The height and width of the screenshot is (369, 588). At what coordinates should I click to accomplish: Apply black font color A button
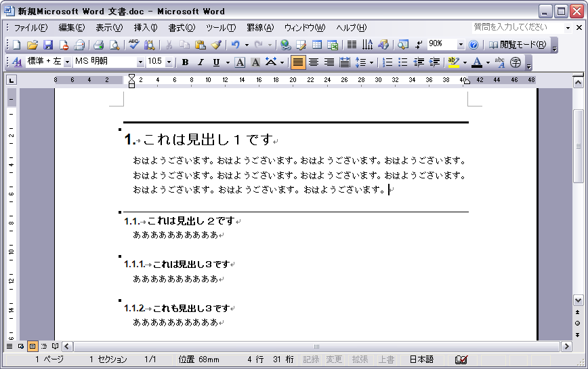pyautogui.click(x=477, y=62)
